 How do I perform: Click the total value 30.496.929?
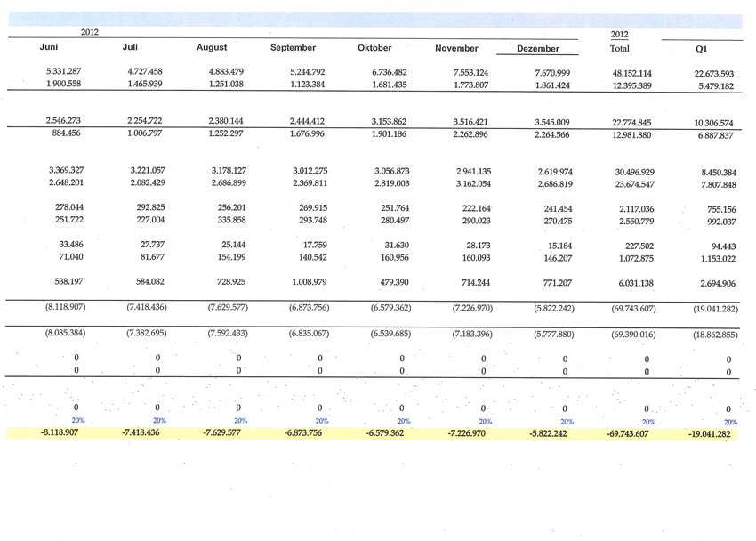click(635, 172)
